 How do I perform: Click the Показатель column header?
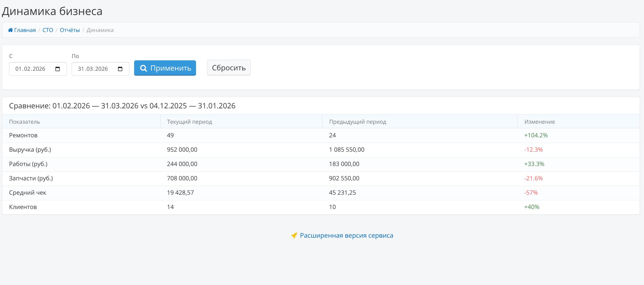[25, 122]
